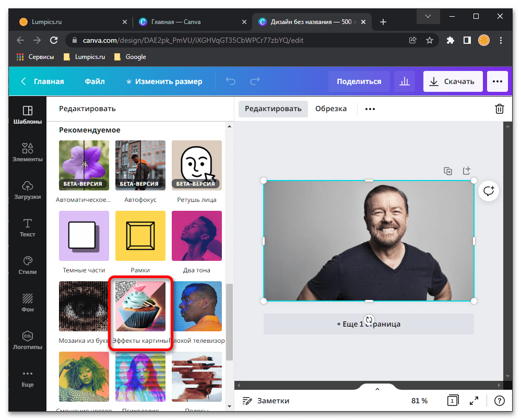Open the analytics bar chart icon
This screenshot has height=420, width=521.
pyautogui.click(x=404, y=81)
